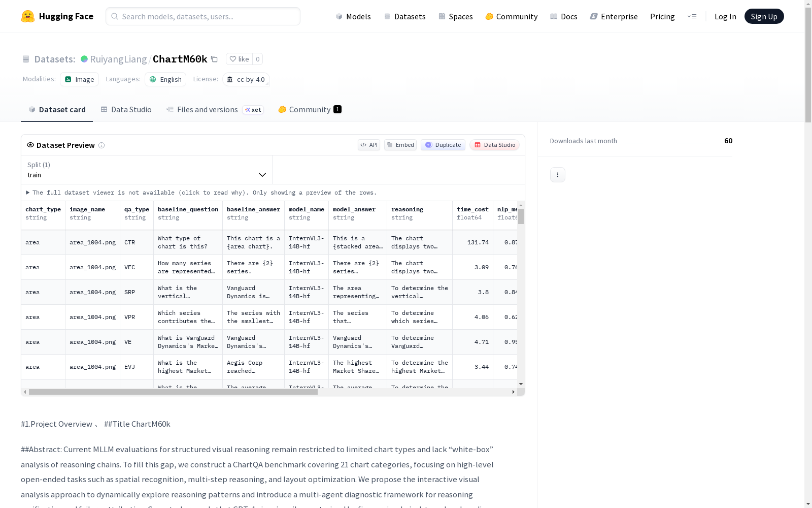Viewport: 812px width, 508px height.
Task: Click the Duplicate button
Action: pyautogui.click(x=443, y=145)
